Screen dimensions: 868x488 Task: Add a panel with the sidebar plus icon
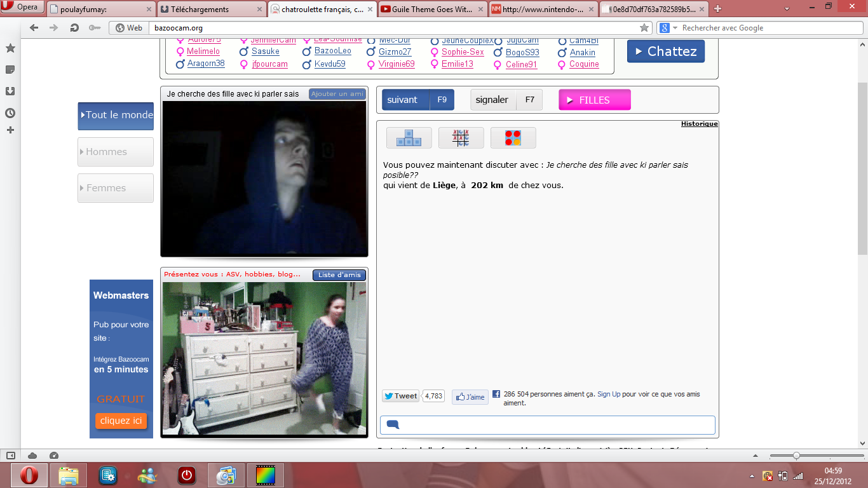(10, 130)
